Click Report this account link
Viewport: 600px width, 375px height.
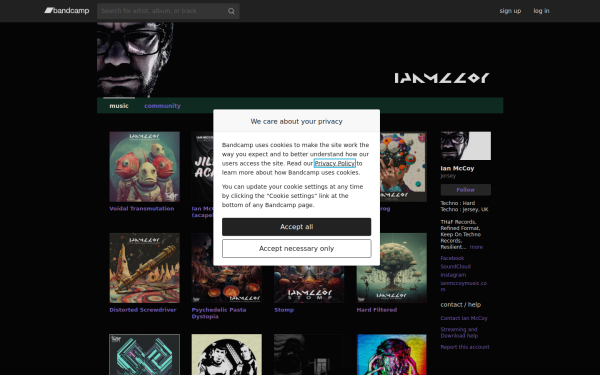tap(465, 347)
